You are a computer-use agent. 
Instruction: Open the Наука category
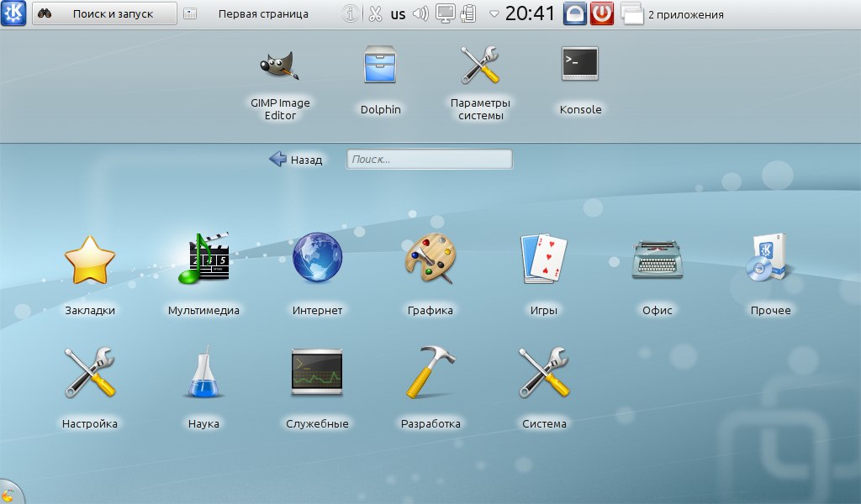pos(203,388)
